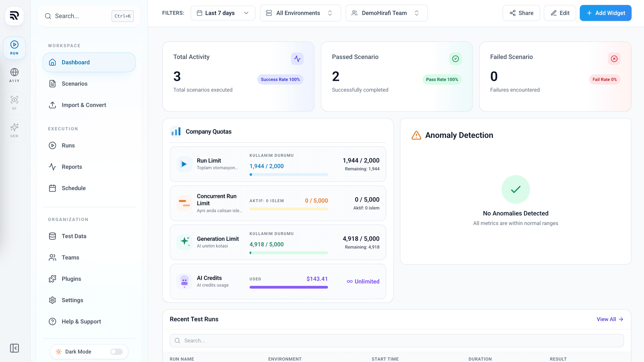Click the Run Limit play icon
Image resolution: width=644 pixels, height=362 pixels.
pyautogui.click(x=184, y=164)
